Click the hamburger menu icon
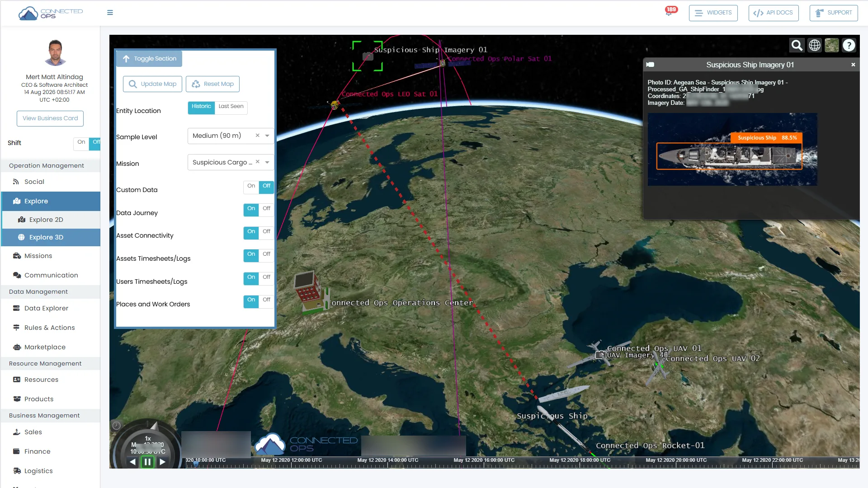Image resolution: width=868 pixels, height=488 pixels. pyautogui.click(x=110, y=13)
